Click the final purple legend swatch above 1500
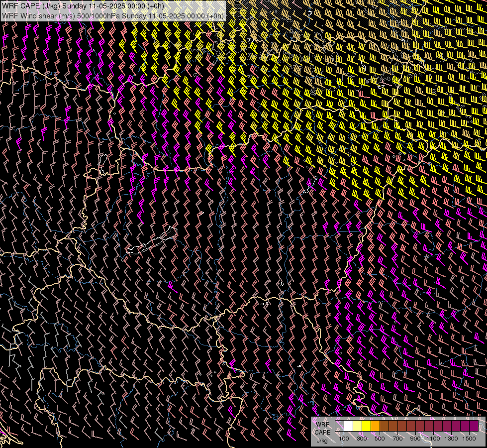Viewport: 487px width, 448px height. pyautogui.click(x=474, y=426)
